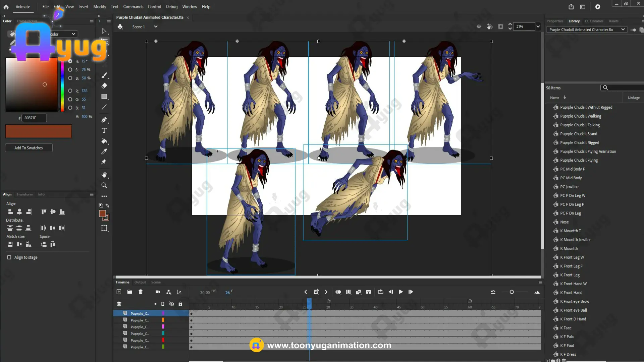Select the Zoom magnifier tool
Image resolution: width=644 pixels, height=362 pixels.
(x=104, y=185)
